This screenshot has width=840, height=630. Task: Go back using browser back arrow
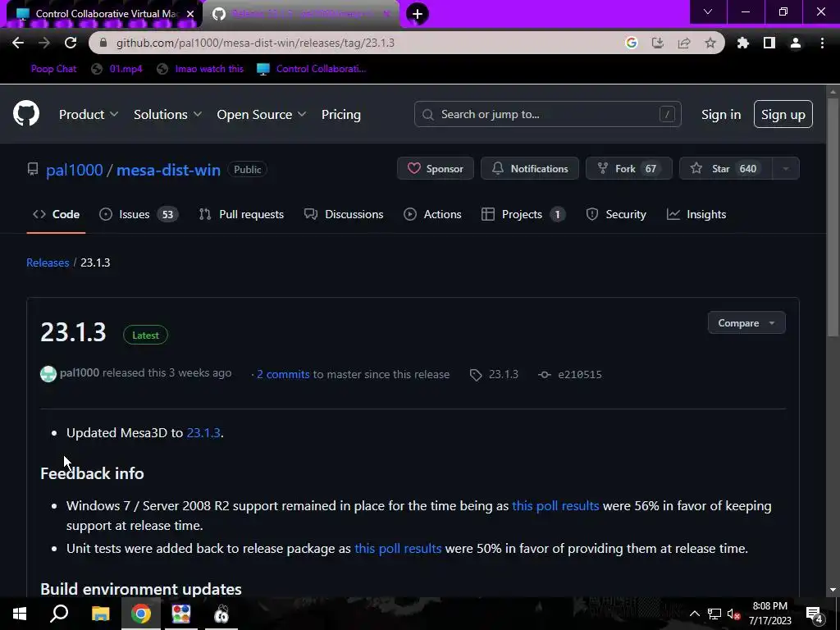click(x=18, y=43)
